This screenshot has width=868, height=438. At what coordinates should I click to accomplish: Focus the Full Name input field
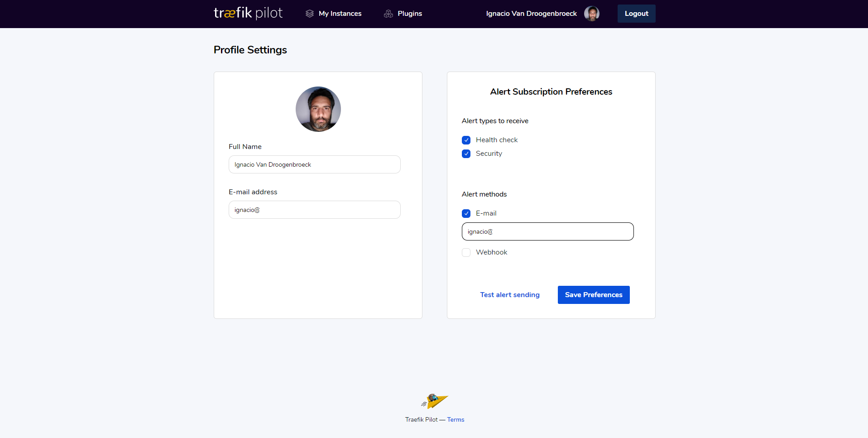click(315, 164)
